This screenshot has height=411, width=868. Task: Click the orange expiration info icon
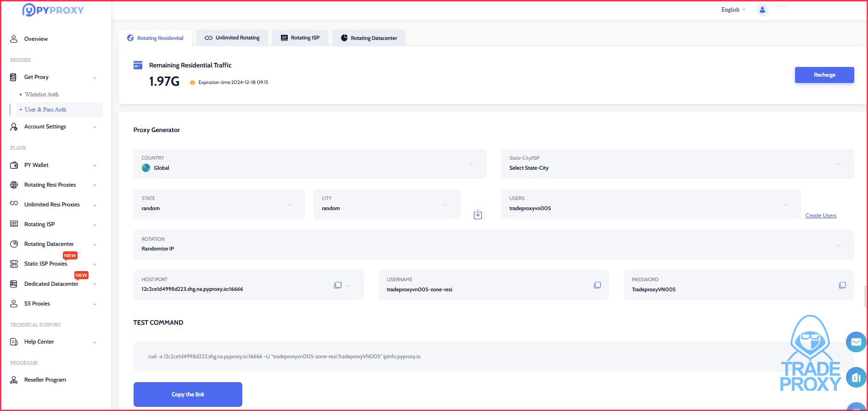point(192,83)
